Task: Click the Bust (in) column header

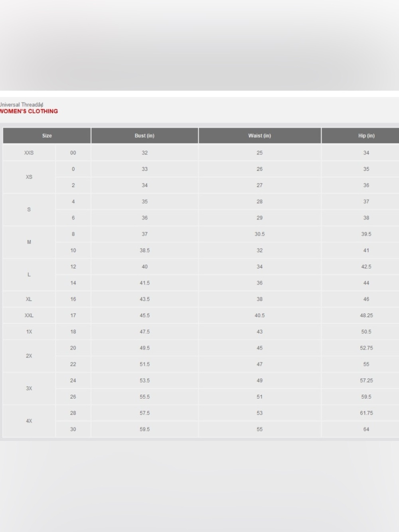Action: (144, 136)
